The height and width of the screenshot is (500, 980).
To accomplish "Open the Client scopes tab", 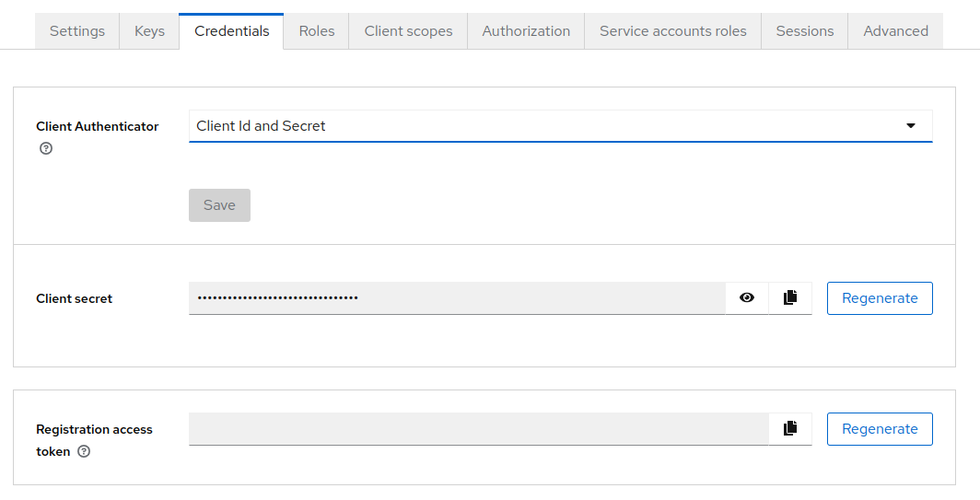I will click(x=408, y=31).
